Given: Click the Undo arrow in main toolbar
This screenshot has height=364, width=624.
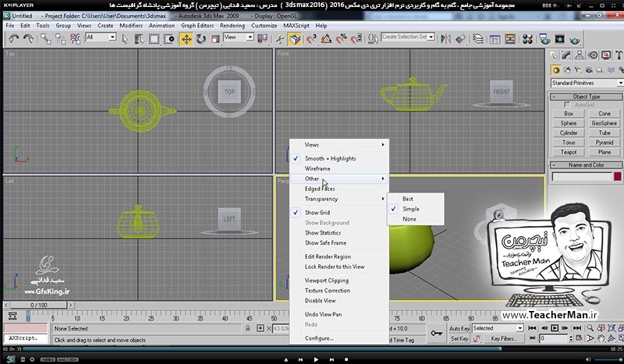Looking at the screenshot, I should [x=14, y=39].
